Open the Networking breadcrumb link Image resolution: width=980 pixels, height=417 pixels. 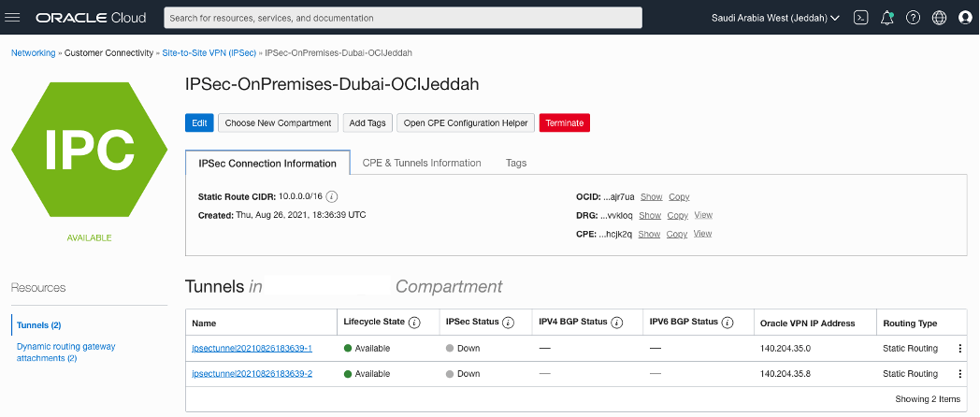(x=33, y=53)
